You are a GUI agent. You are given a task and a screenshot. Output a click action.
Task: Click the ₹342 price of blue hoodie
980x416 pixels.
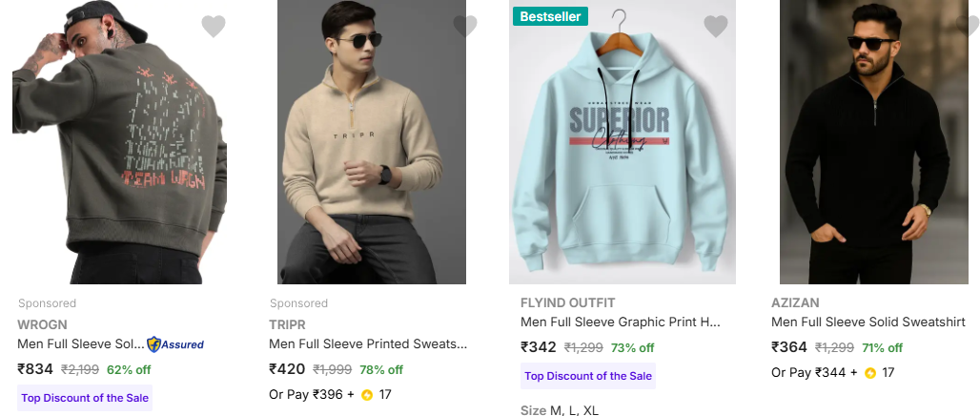(x=540, y=347)
